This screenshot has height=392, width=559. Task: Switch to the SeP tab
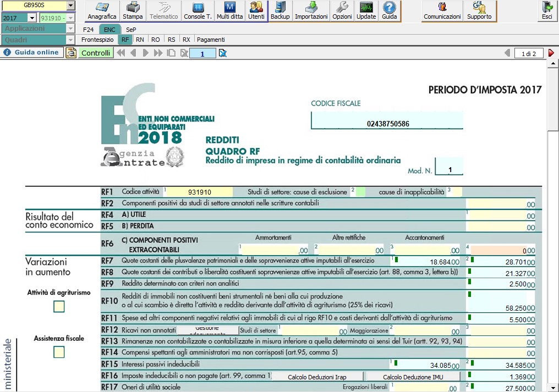[131, 30]
